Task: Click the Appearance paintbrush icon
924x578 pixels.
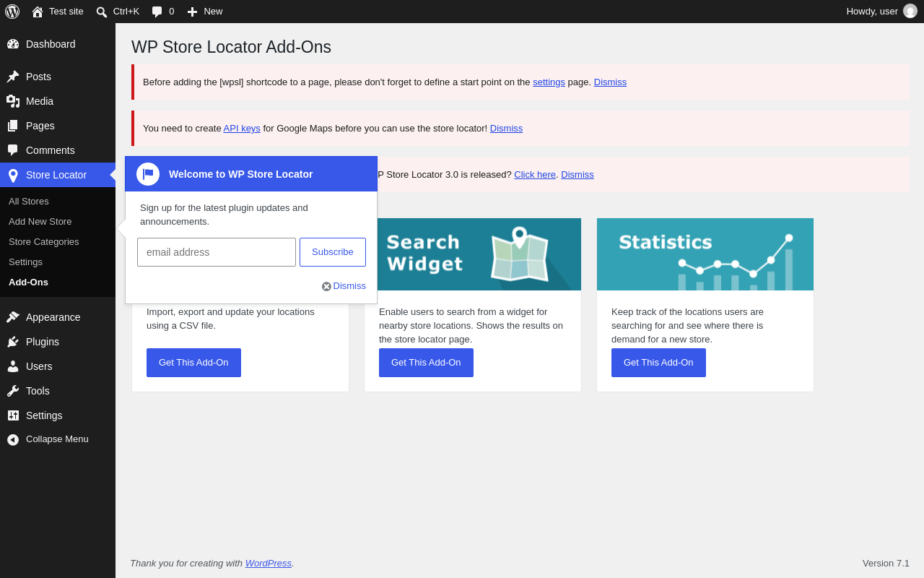Action: coord(13,317)
